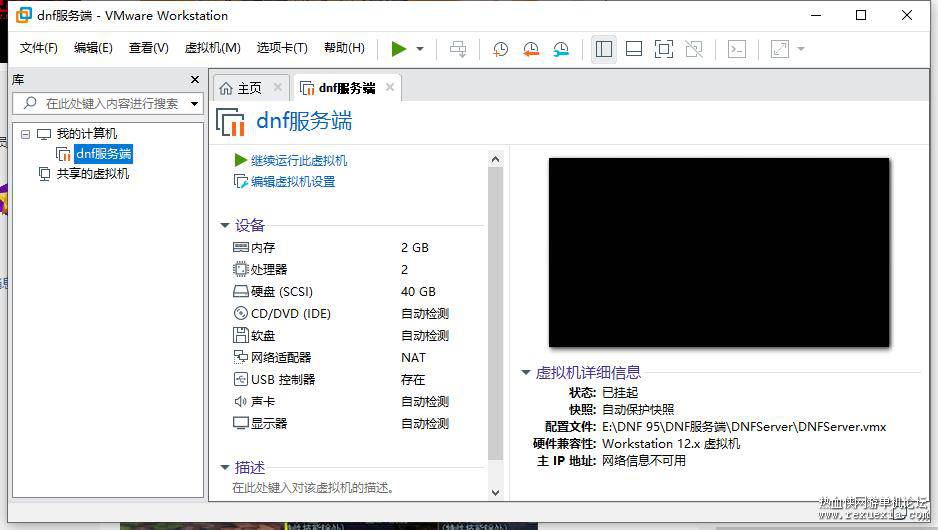The width and height of the screenshot is (938, 530).
Task: Open the power options dropdown arrow
Action: [x=420, y=49]
